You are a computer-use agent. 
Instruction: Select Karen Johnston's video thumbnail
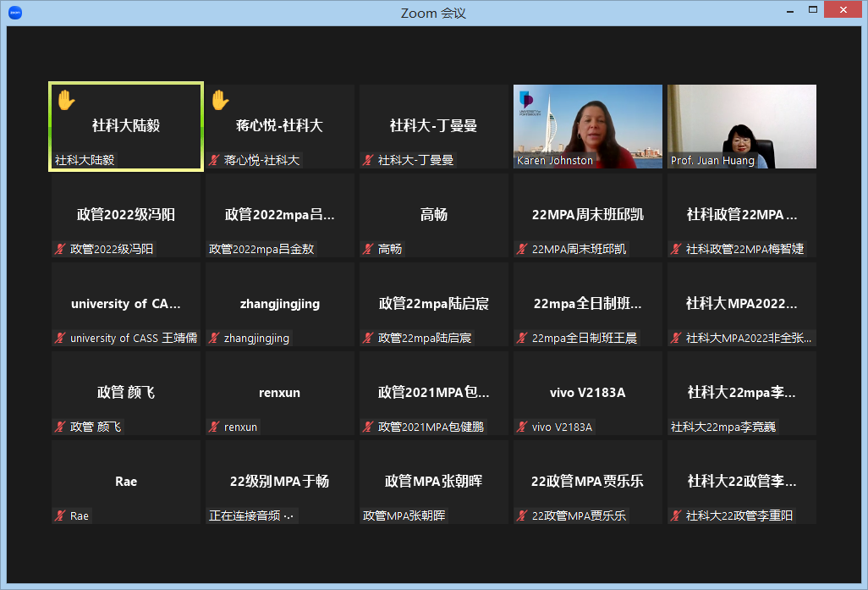[588, 126]
